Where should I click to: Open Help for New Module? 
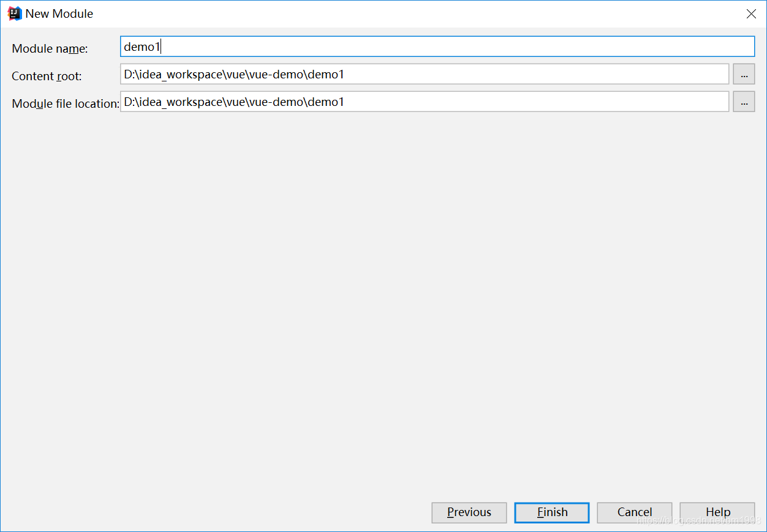pyautogui.click(x=717, y=512)
